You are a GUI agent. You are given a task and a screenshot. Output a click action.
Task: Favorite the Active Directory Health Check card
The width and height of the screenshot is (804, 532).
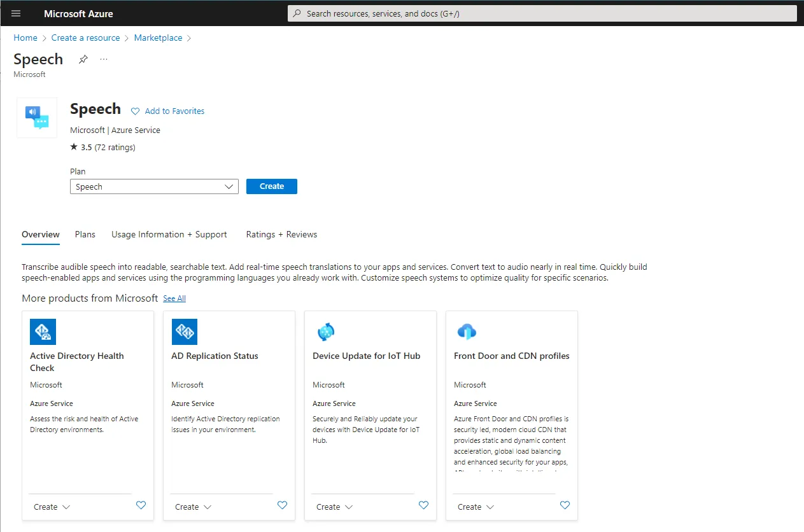pyautogui.click(x=141, y=505)
